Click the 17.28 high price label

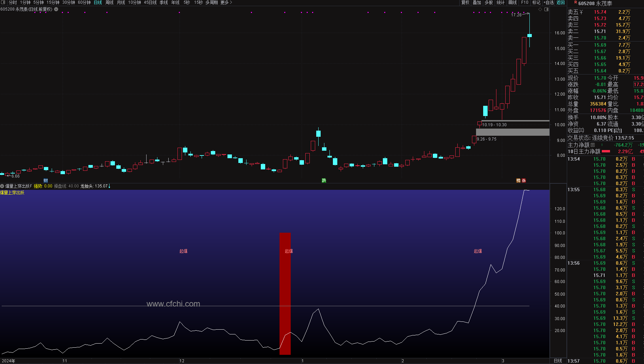coord(516,15)
